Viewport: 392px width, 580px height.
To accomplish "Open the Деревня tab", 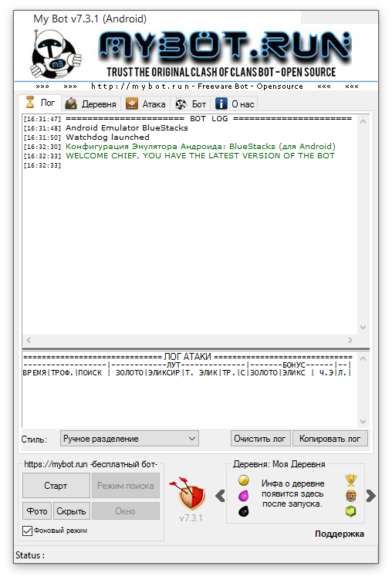I will pos(90,104).
